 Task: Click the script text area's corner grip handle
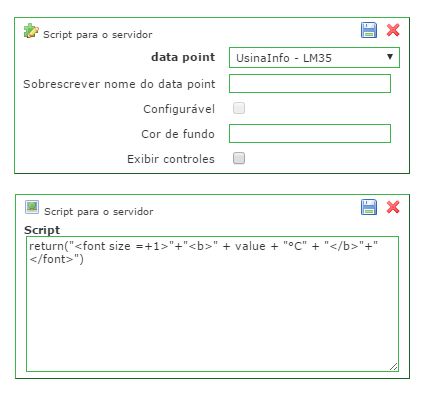pos(394,366)
